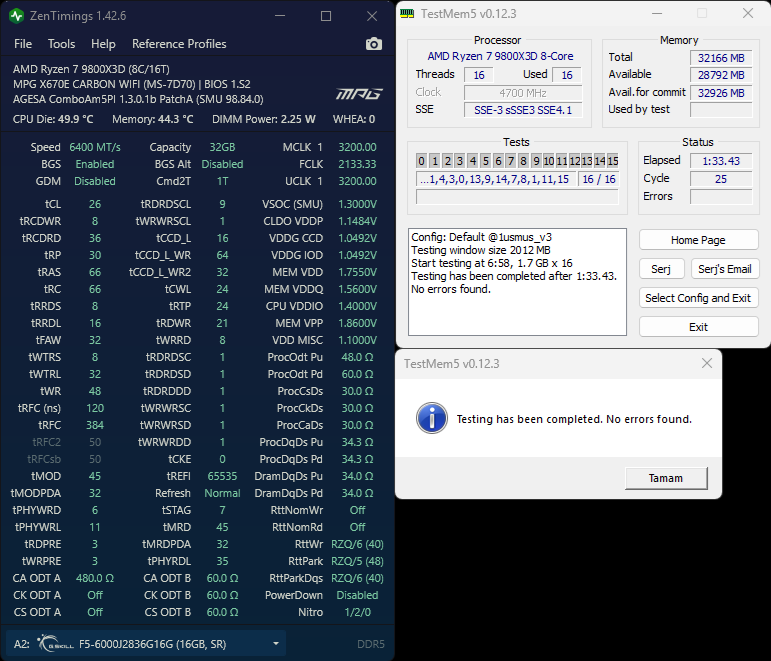Click the TestMem5 memory chip icon
The image size is (771, 661).
point(407,14)
